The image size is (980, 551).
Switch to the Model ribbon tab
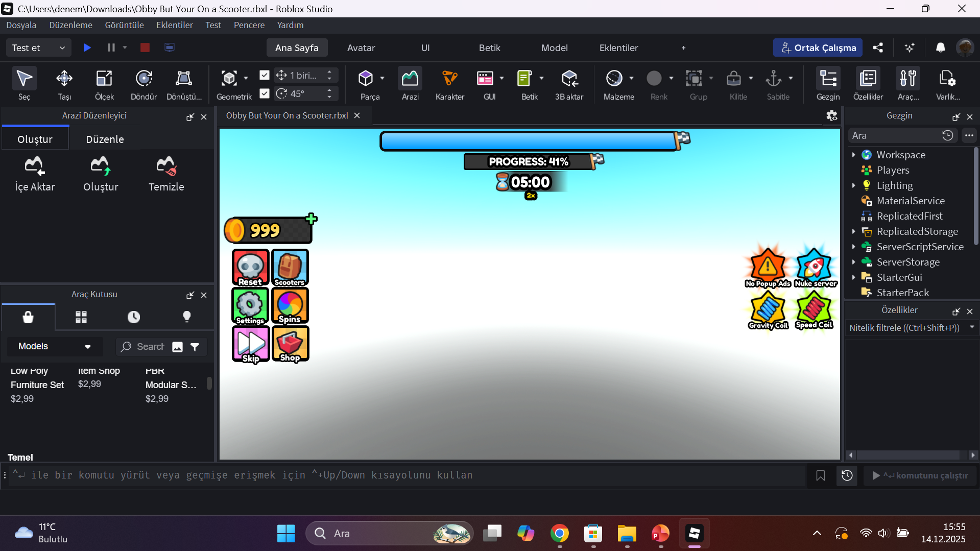click(x=554, y=47)
